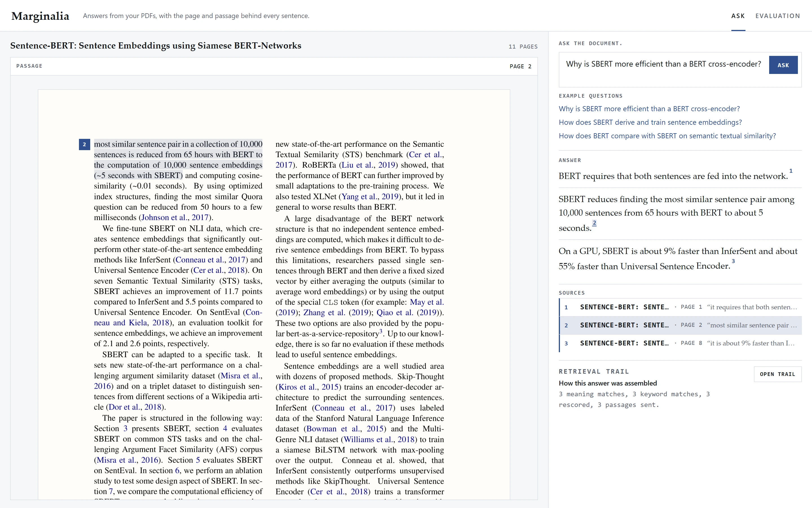Click citation marker 2 in the answer
The height and width of the screenshot is (508, 812).
[594, 223]
